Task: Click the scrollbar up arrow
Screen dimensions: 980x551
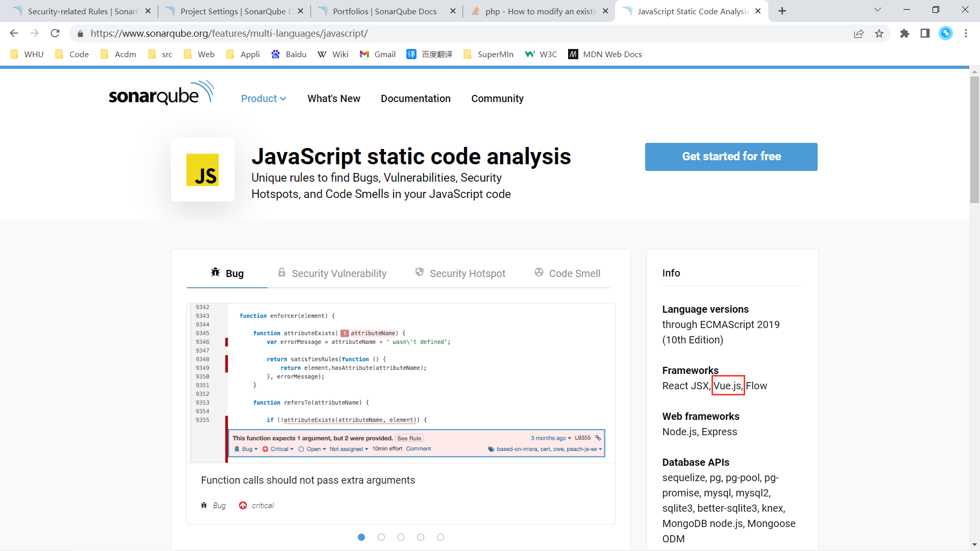Action: click(974, 71)
